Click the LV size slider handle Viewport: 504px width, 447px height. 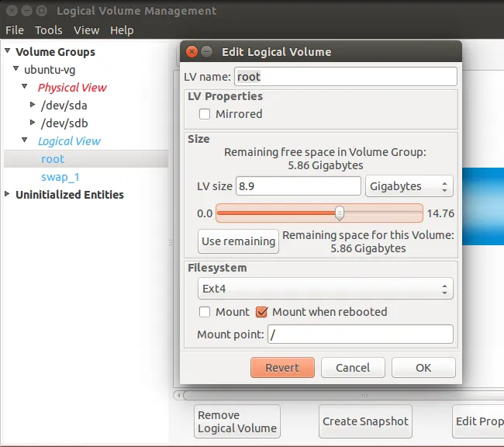[x=340, y=213]
